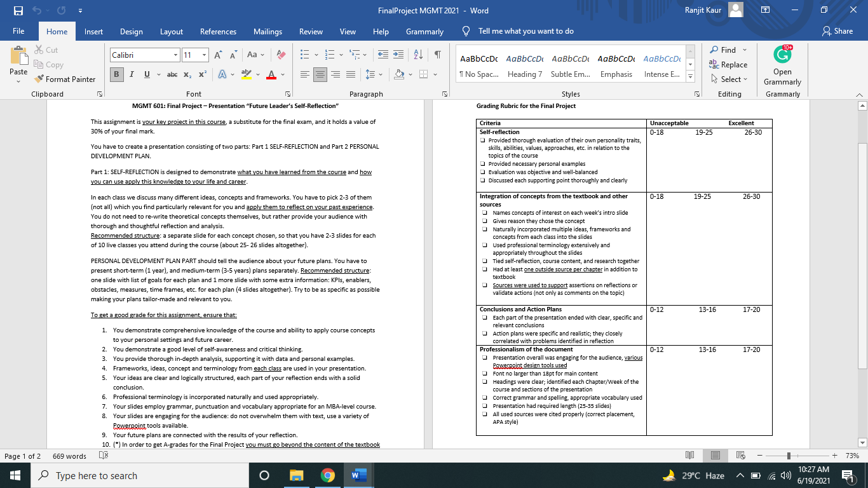868x488 pixels.
Task: Align text to the left
Action: point(305,74)
